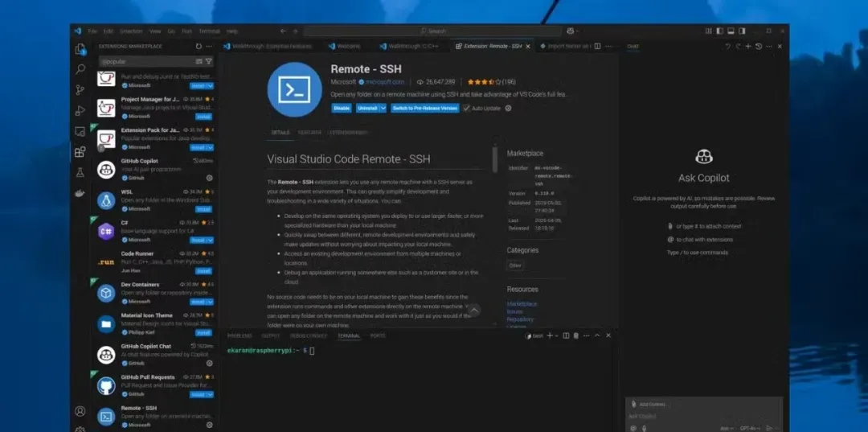Open the microsoft.com publisher link

tap(385, 81)
